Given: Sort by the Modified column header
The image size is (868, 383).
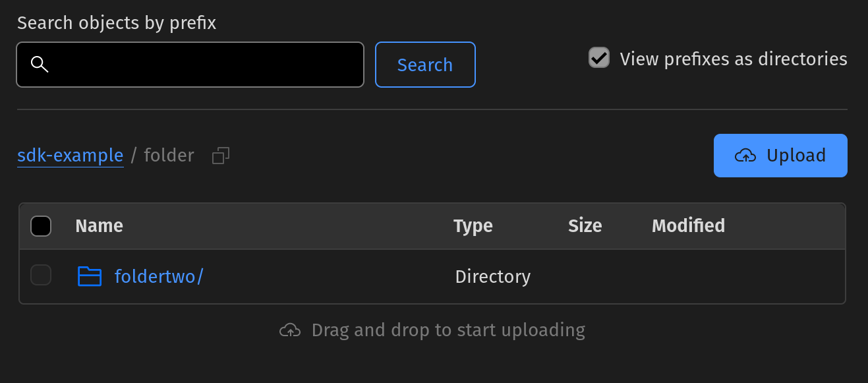Looking at the screenshot, I should (x=687, y=225).
